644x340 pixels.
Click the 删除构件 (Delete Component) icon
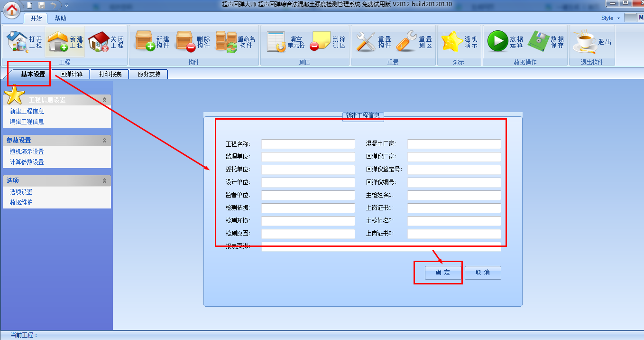[x=186, y=42]
